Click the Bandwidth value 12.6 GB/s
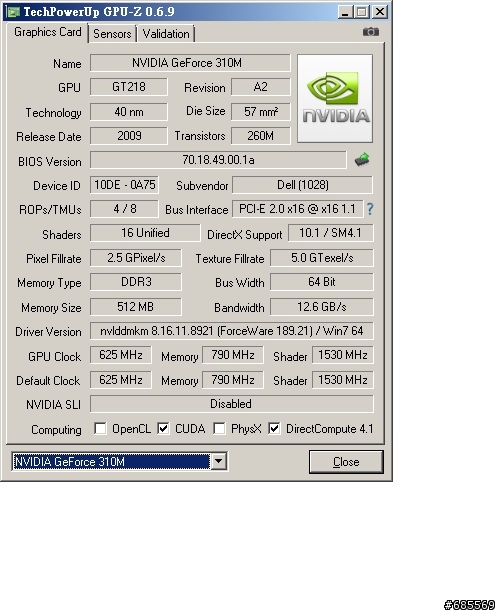The height and width of the screenshot is (613, 500). 322,307
